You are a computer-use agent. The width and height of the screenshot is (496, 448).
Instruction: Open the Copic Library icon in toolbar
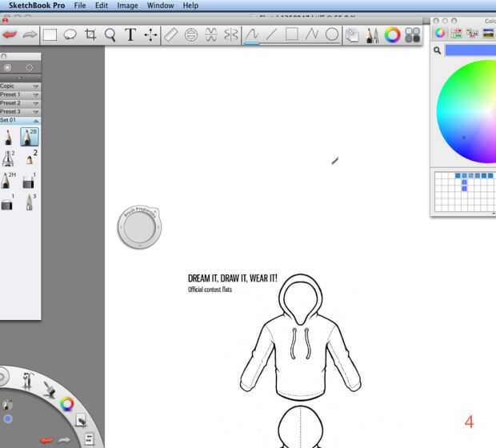pos(413,35)
